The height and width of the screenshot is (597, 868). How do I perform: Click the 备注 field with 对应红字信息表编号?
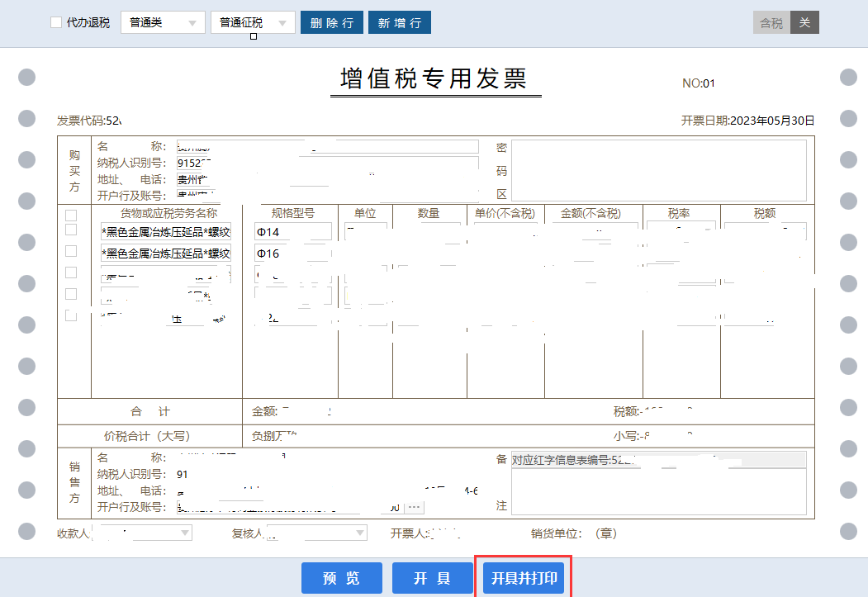658,460
